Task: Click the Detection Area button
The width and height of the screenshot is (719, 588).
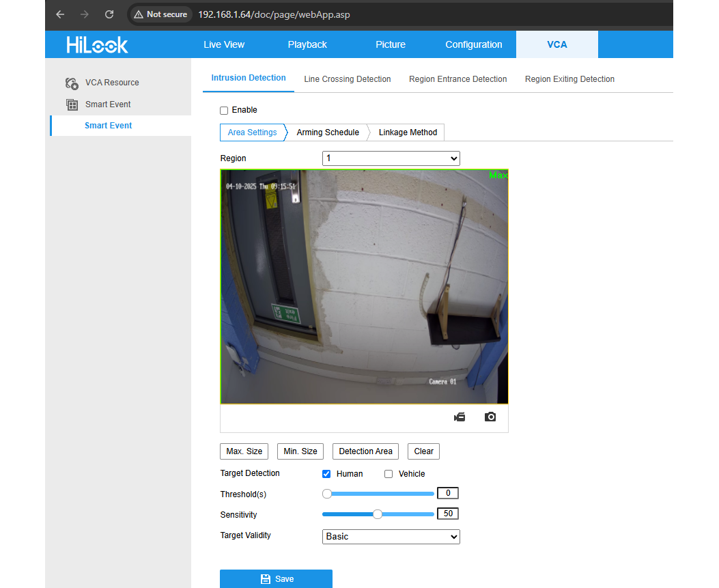Action: pyautogui.click(x=365, y=451)
